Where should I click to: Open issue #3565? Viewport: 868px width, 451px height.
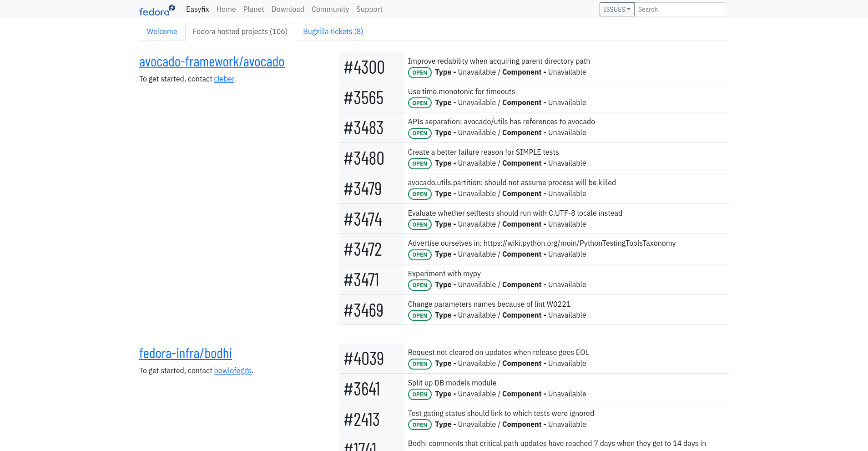click(363, 98)
